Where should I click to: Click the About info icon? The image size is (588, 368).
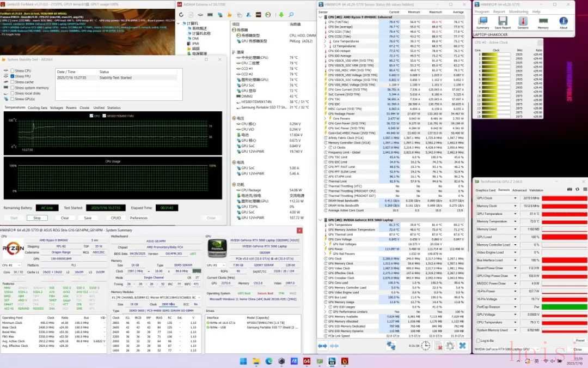coord(563,23)
